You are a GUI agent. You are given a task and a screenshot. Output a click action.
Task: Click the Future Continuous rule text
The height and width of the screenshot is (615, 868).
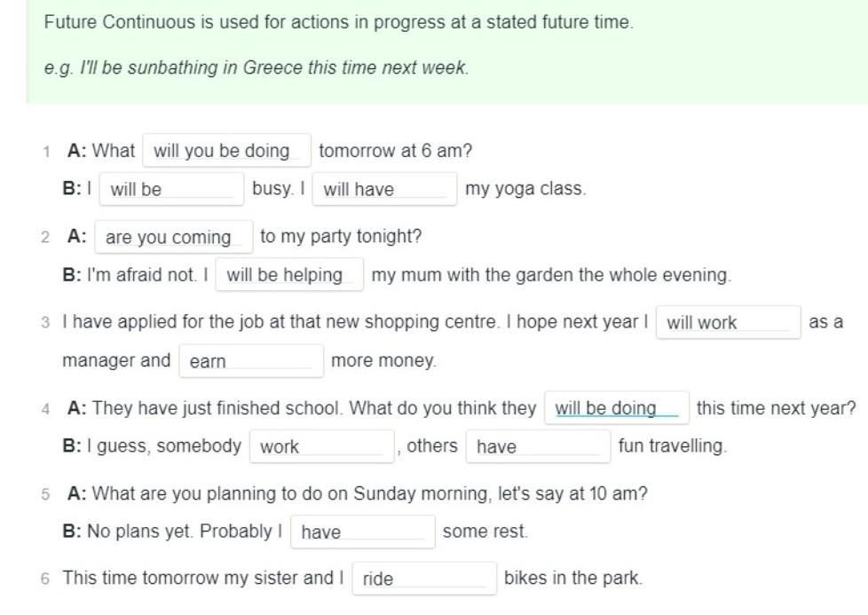pyautogui.click(x=339, y=22)
